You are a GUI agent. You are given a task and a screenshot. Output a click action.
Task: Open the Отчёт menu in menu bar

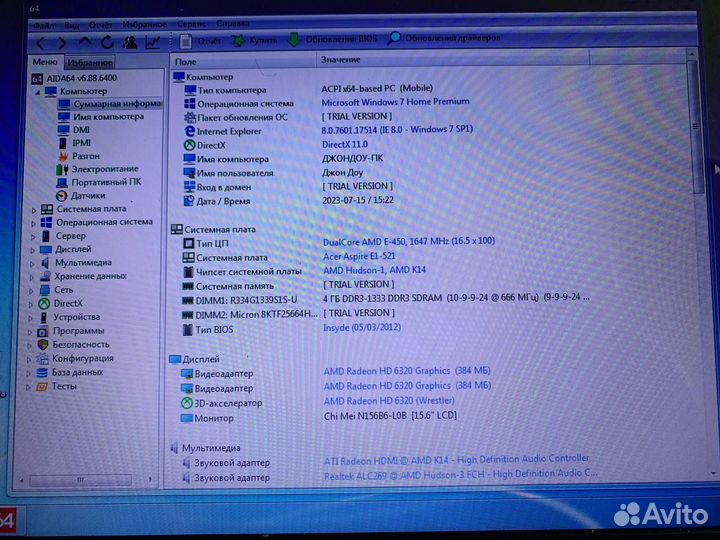pyautogui.click(x=101, y=25)
